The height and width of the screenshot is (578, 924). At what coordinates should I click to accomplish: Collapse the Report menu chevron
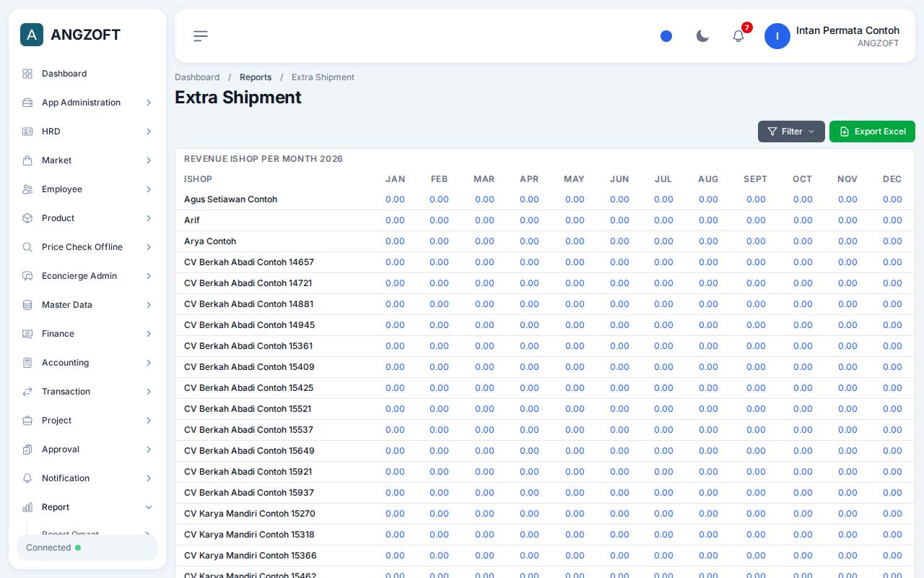tap(149, 507)
